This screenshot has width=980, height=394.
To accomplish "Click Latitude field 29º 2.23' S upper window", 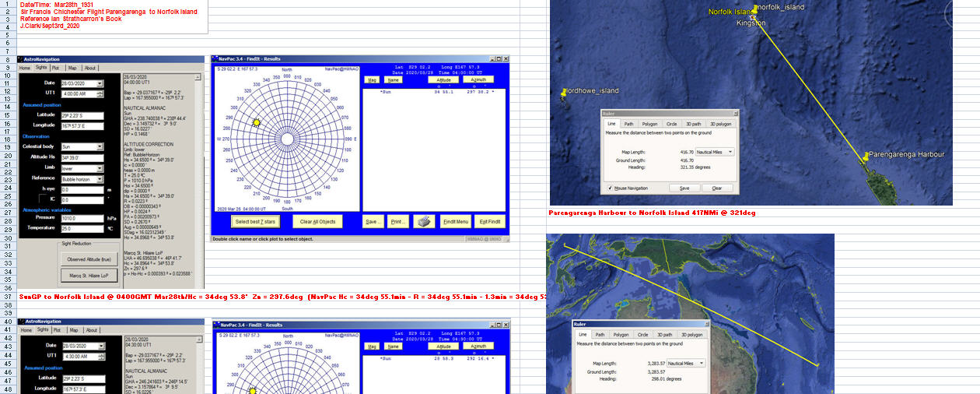I will (82, 114).
